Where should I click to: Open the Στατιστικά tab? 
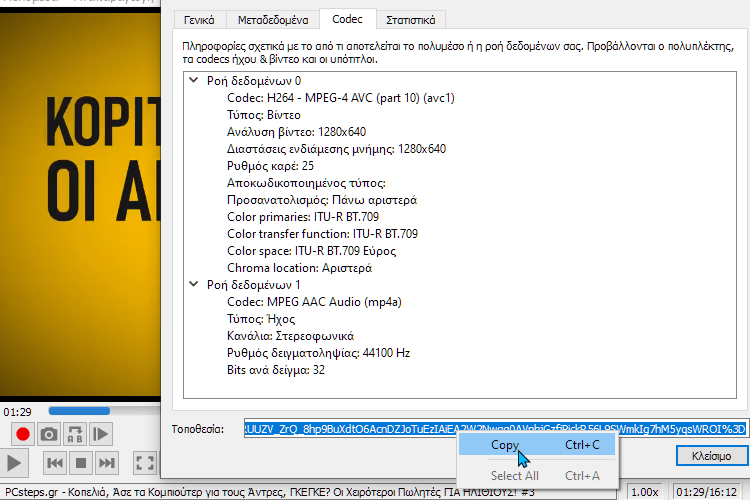(x=410, y=20)
